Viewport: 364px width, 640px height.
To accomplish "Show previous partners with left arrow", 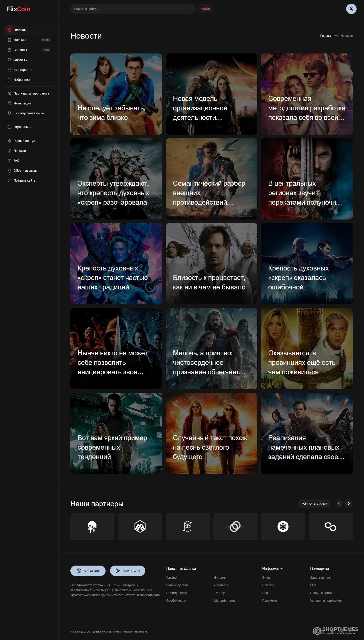I will (x=339, y=504).
